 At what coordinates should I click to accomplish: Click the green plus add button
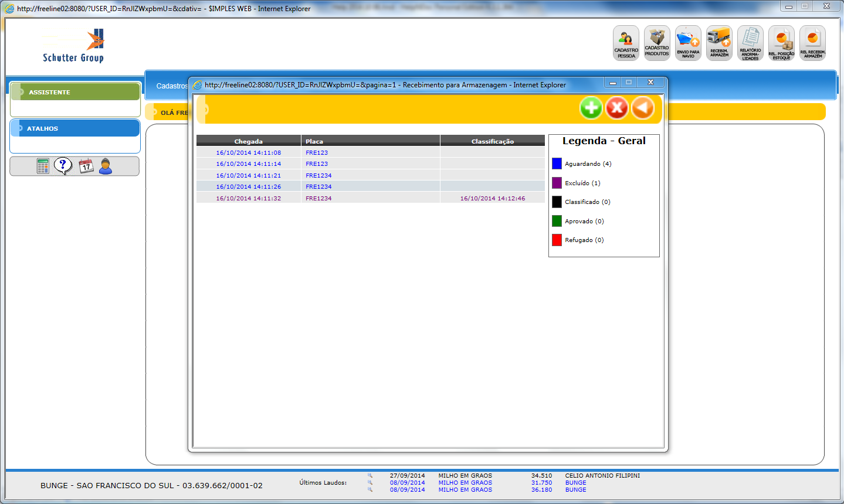[x=591, y=108]
